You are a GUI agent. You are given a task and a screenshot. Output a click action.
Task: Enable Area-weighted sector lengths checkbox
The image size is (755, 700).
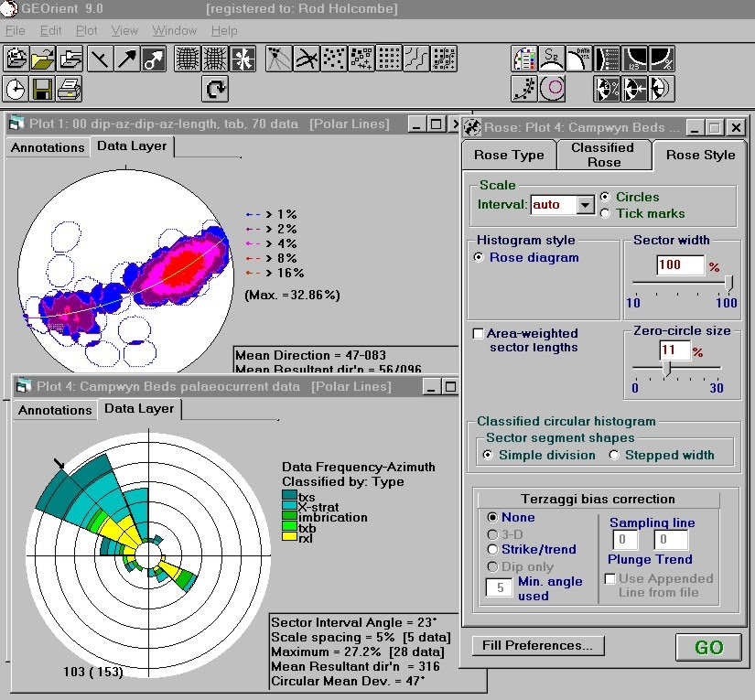pos(478,333)
